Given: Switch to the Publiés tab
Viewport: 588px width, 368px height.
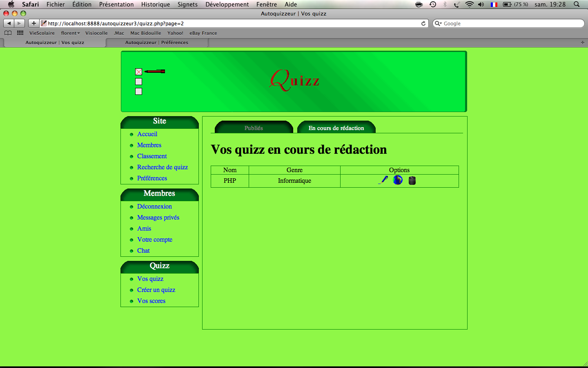Looking at the screenshot, I should (254, 128).
